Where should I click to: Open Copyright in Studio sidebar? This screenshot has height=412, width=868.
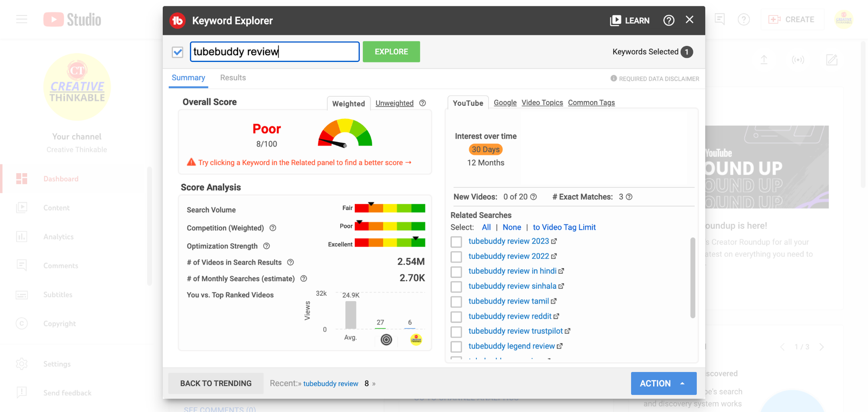[x=60, y=324]
